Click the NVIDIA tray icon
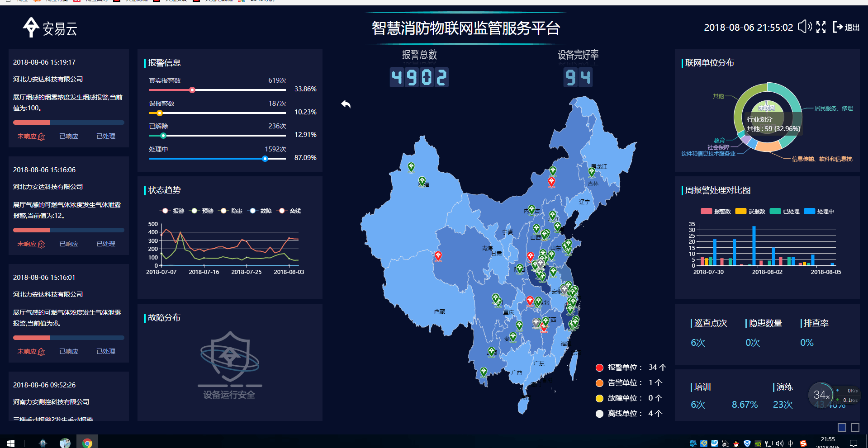868x448 pixels. click(758, 443)
